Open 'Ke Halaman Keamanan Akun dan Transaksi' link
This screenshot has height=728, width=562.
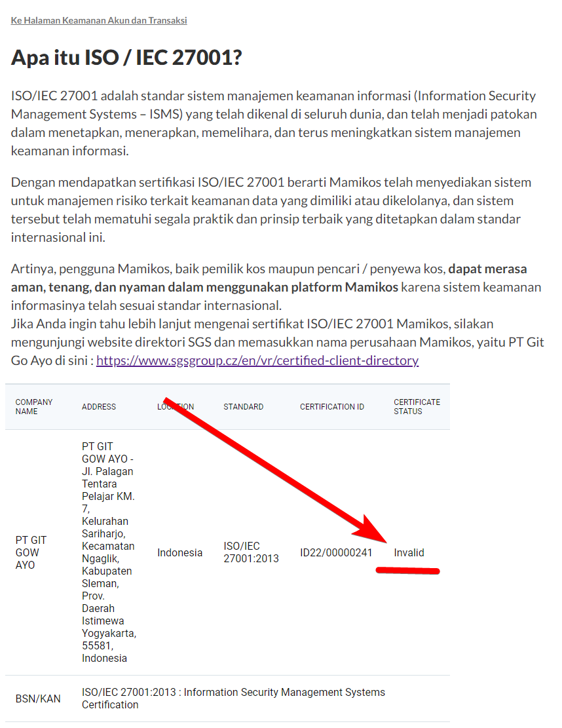99,20
